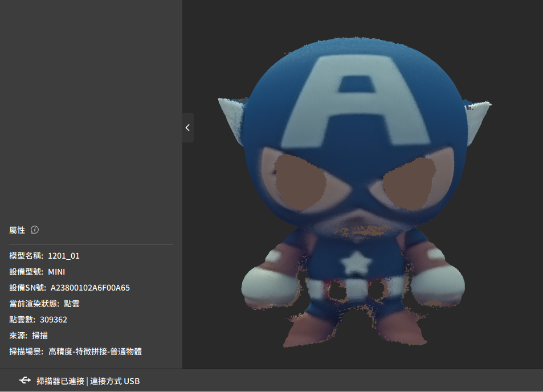The image size is (543, 392).
Task: Click the scanned figure model in viewport
Action: [355, 192]
